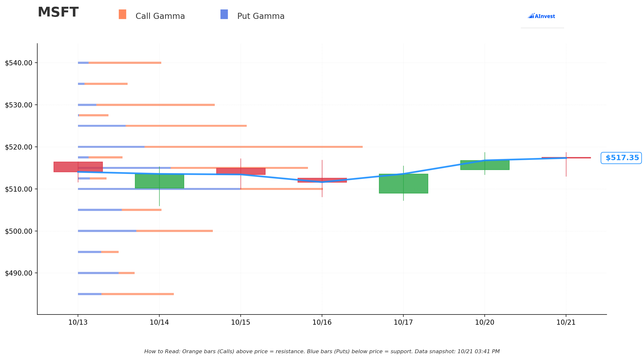
Task: Click the $530.00 y-axis label
Action: [x=18, y=105]
